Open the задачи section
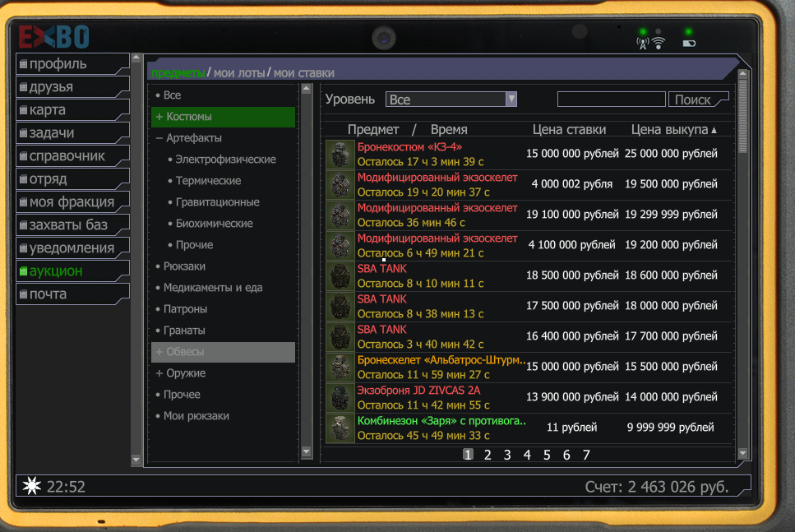Screen dimensions: 795x532 (72, 133)
